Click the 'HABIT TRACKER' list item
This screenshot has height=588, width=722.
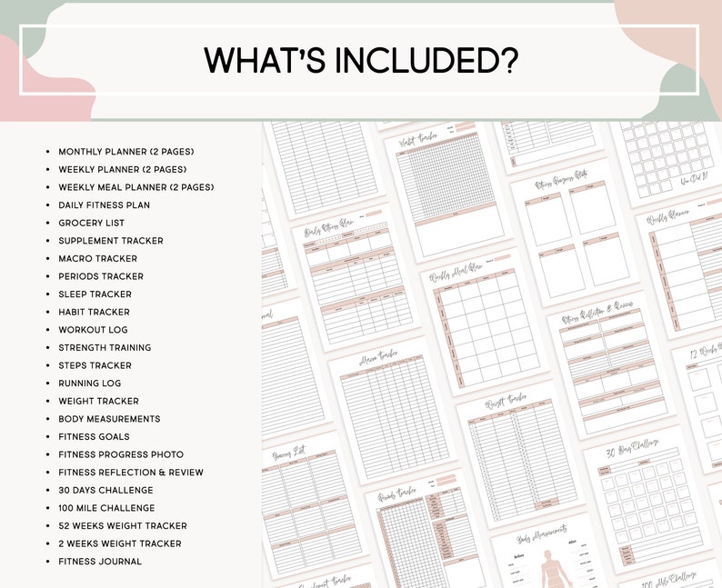click(x=94, y=312)
